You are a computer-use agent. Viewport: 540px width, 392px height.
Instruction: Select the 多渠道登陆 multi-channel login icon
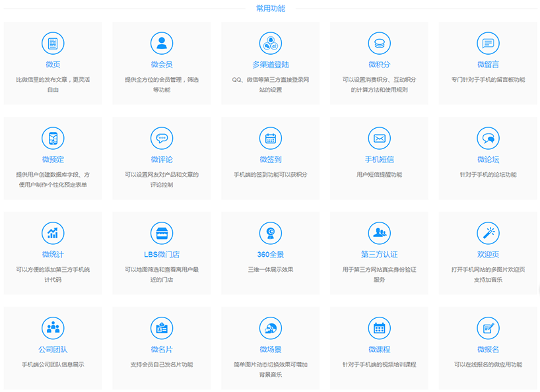point(271,44)
